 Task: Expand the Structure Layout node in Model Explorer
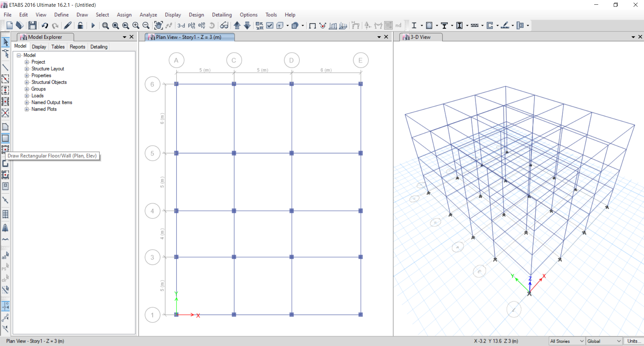click(27, 69)
